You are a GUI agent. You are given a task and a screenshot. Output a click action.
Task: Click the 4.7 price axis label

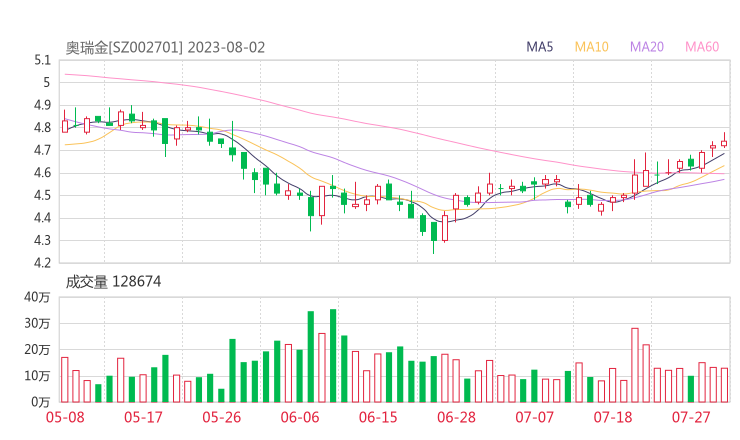(42, 150)
